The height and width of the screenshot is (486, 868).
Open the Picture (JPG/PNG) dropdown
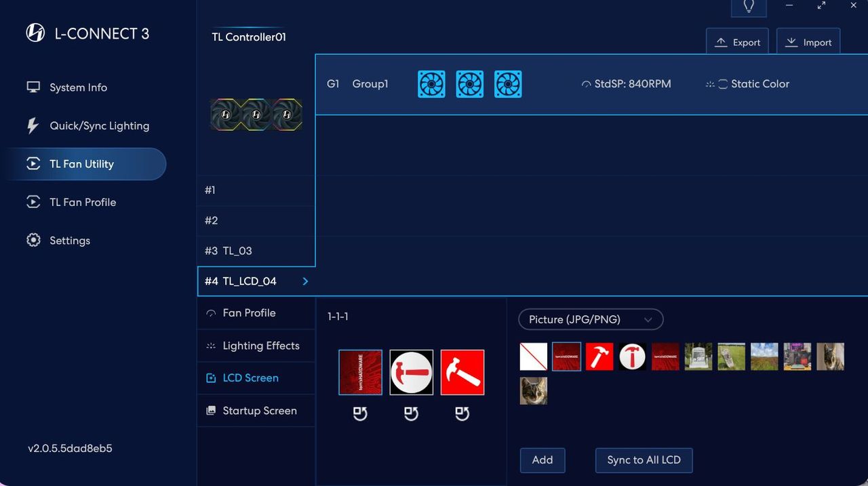591,319
